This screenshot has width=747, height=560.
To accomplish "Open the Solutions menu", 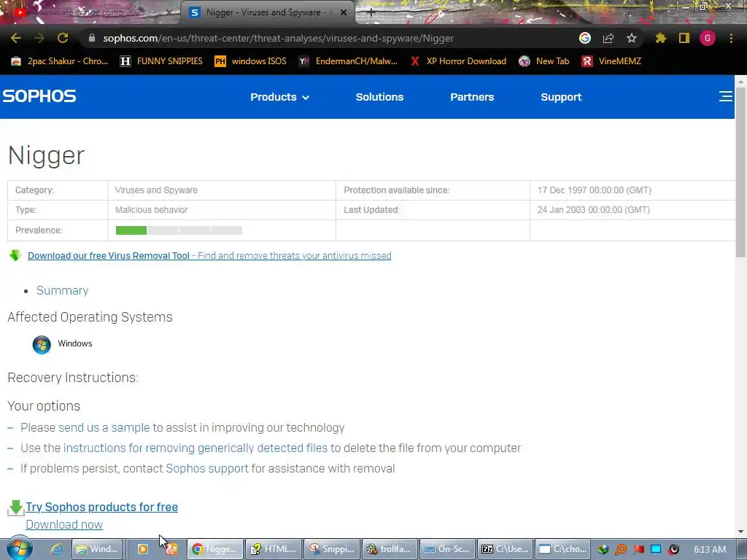I will [x=379, y=97].
